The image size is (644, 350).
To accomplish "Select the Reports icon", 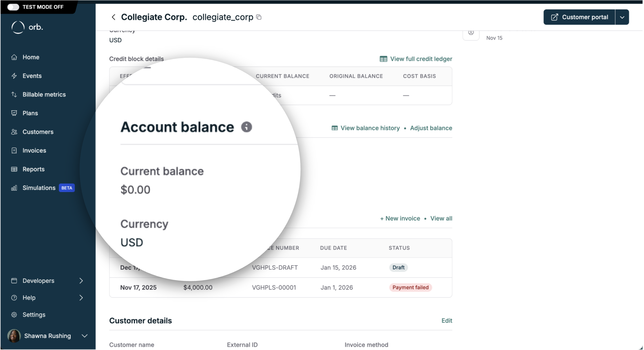I will coord(14,169).
